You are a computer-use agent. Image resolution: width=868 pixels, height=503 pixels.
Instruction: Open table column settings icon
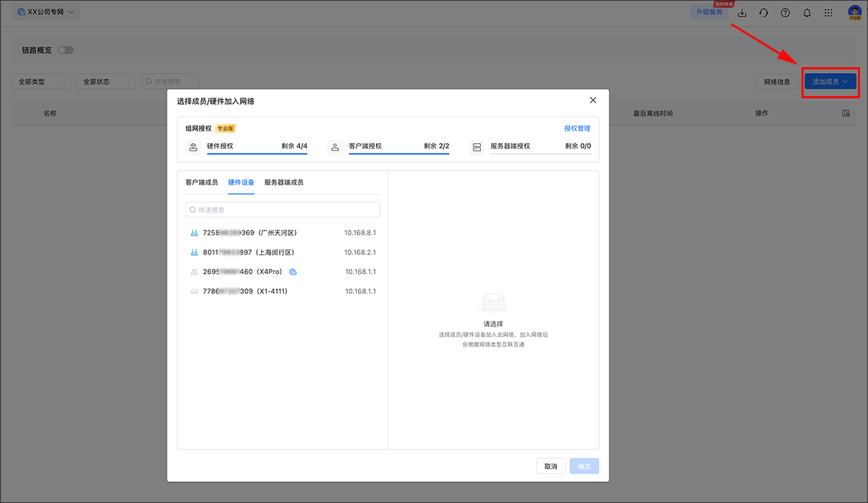846,113
